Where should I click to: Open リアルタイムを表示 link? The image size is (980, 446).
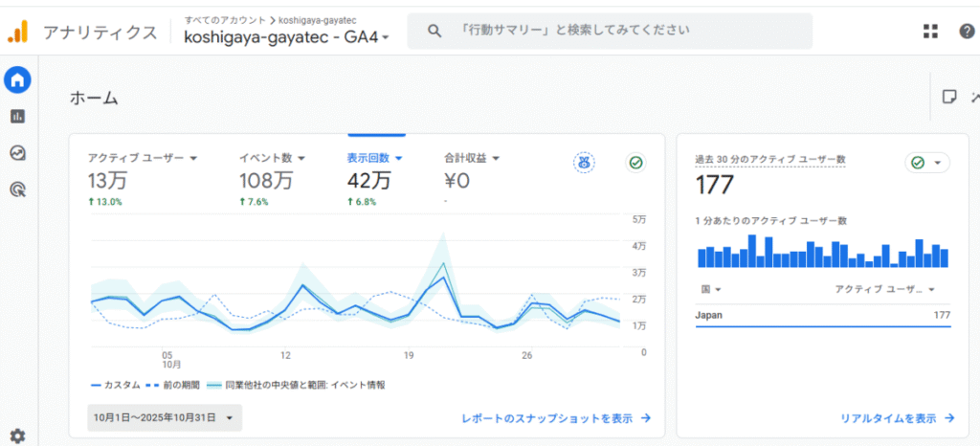[x=897, y=418]
